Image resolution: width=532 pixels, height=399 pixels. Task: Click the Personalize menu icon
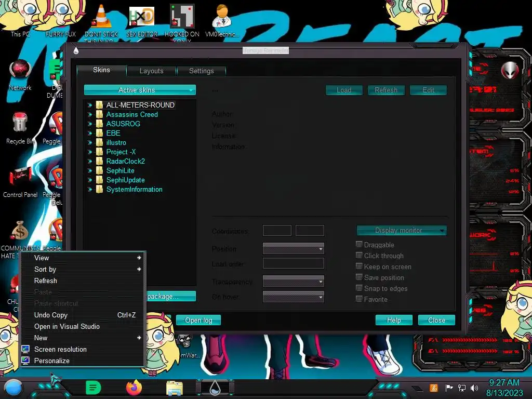pyautogui.click(x=25, y=361)
